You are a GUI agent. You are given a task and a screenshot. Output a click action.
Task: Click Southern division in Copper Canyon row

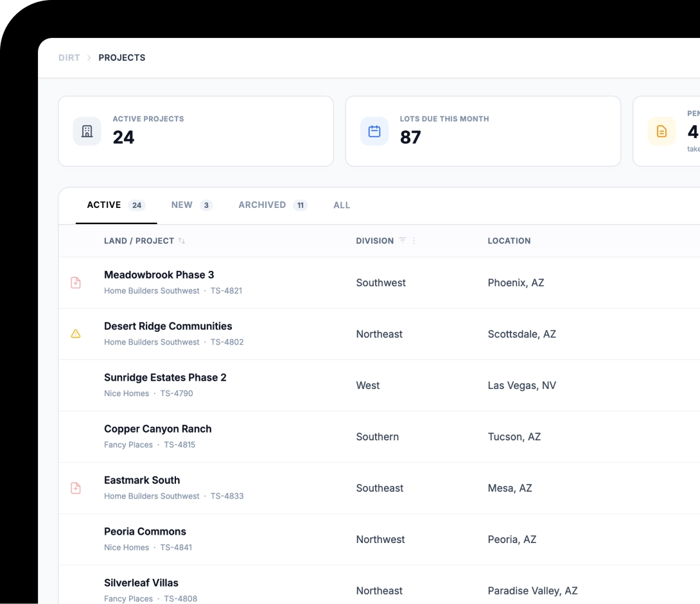click(x=377, y=436)
